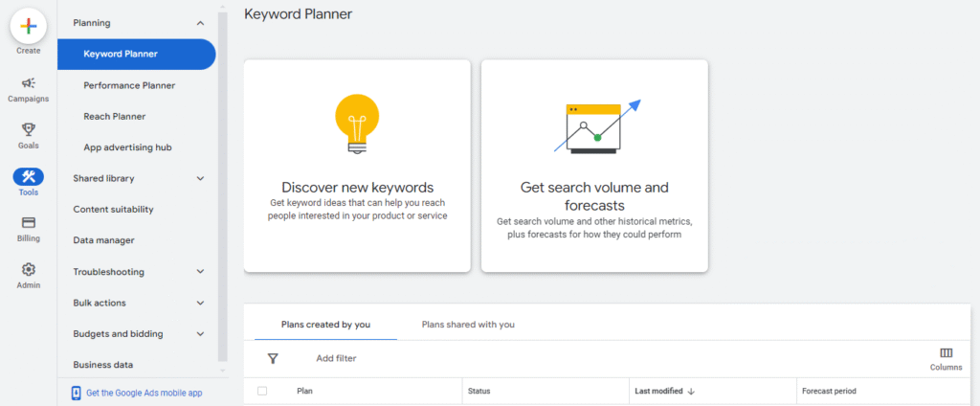The width and height of the screenshot is (980, 406).
Task: Expand Budgets and bidding section
Action: (200, 334)
